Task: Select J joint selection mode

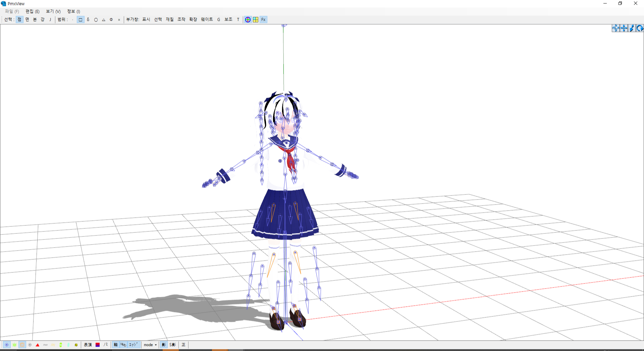Action: (50, 19)
